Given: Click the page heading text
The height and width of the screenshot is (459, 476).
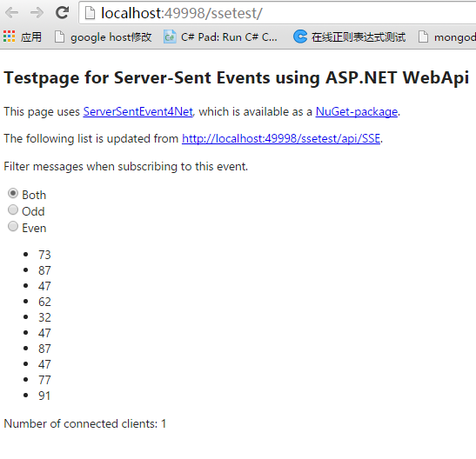Looking at the screenshot, I should (x=237, y=78).
